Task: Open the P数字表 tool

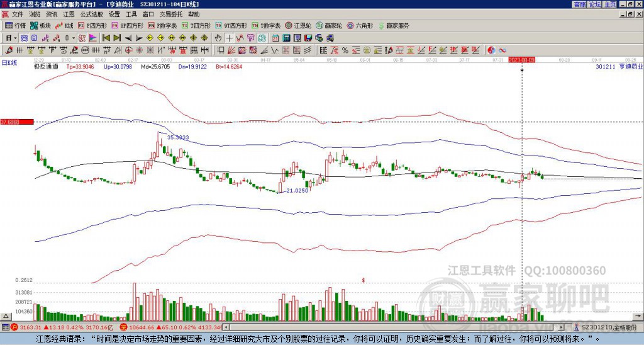Action: coord(163,25)
